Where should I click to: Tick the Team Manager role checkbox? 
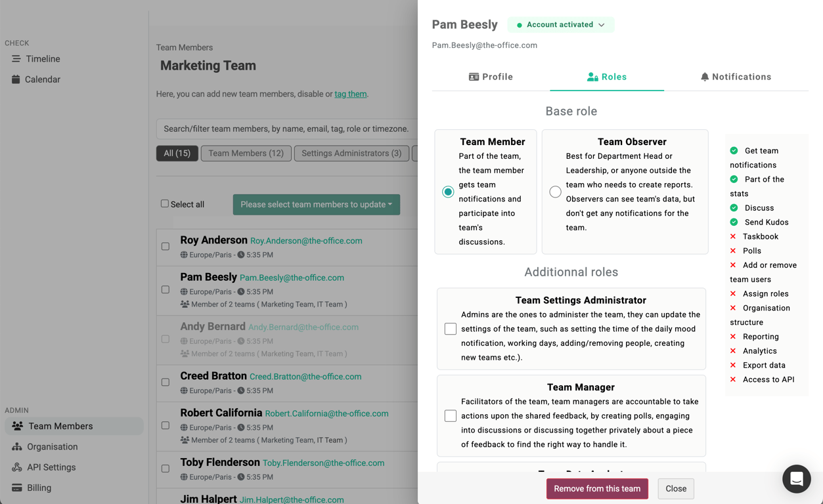click(x=451, y=416)
